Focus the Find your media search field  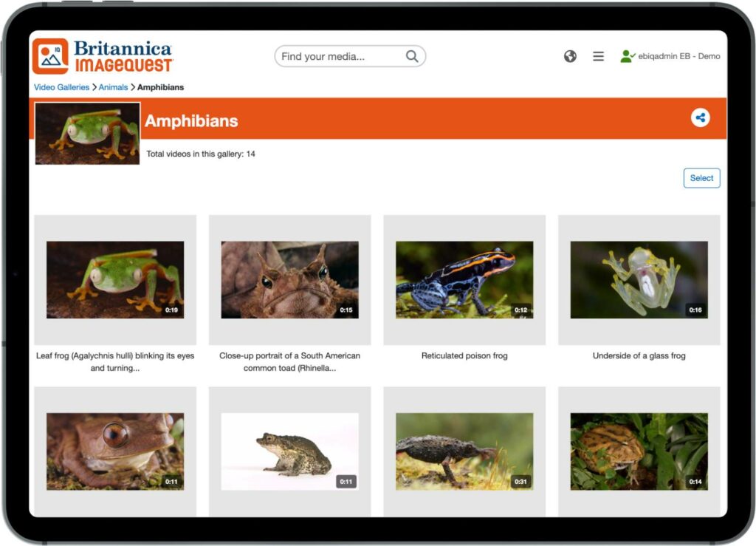tap(350, 56)
